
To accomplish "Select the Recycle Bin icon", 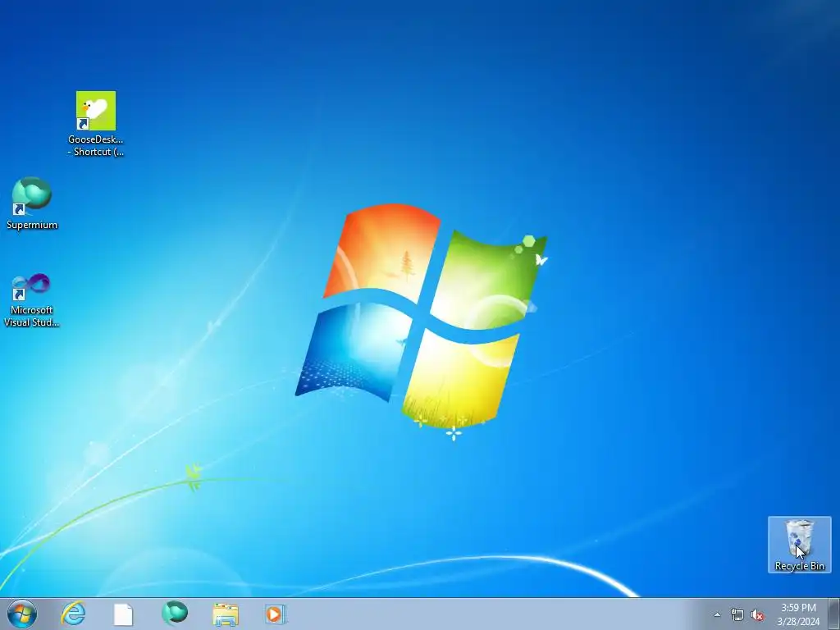I will 799,545.
